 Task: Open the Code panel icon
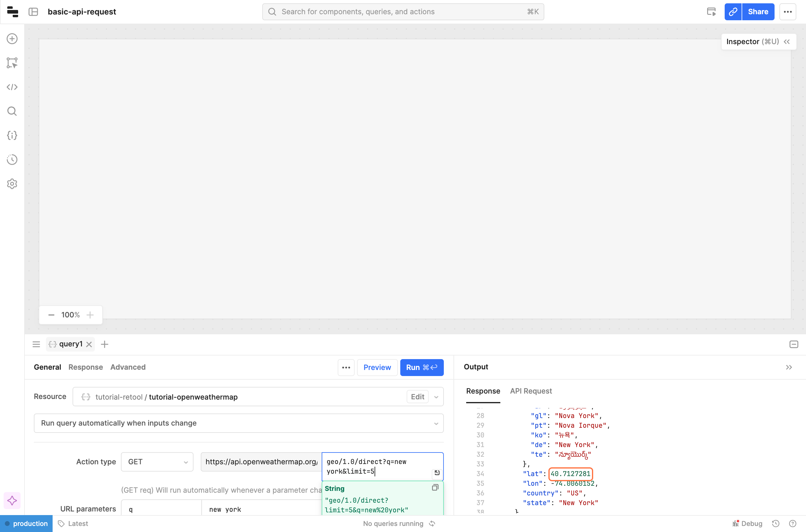(12, 87)
